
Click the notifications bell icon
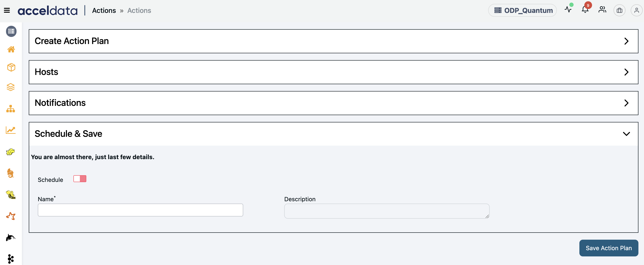pos(585,10)
